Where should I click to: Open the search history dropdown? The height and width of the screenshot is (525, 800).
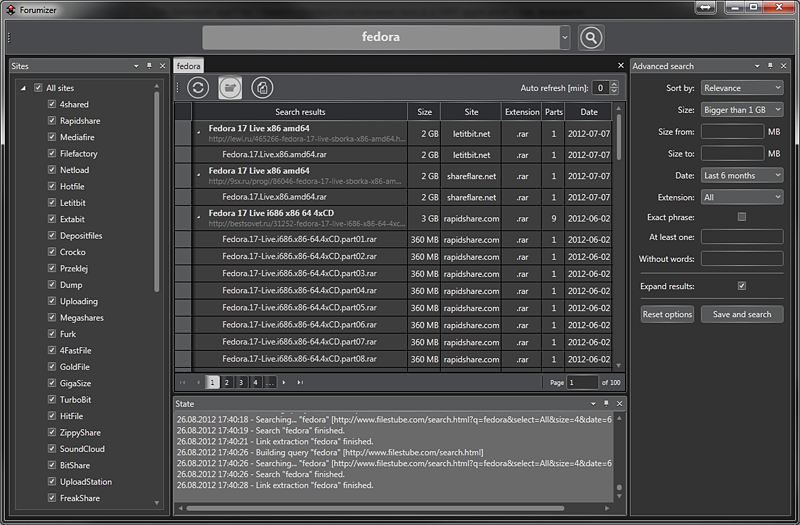click(564, 37)
